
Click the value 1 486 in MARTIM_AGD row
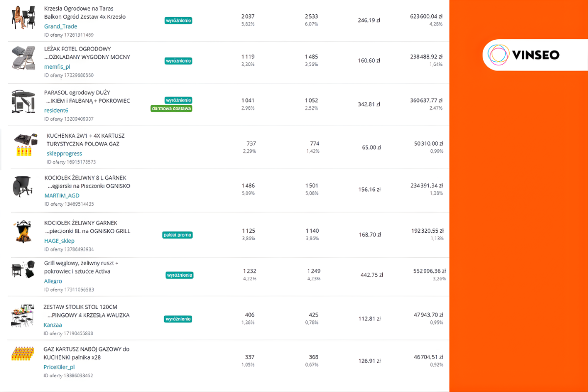tap(248, 186)
